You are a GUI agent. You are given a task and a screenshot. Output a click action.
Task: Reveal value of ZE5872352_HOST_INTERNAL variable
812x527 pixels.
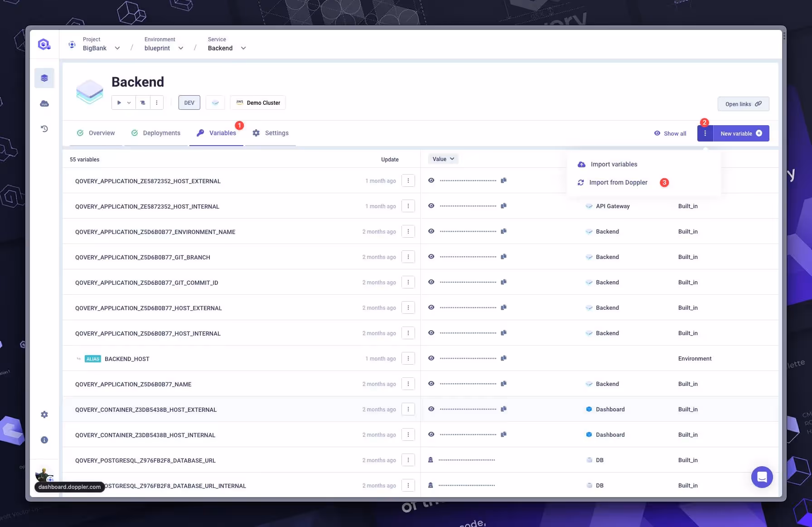(x=431, y=206)
